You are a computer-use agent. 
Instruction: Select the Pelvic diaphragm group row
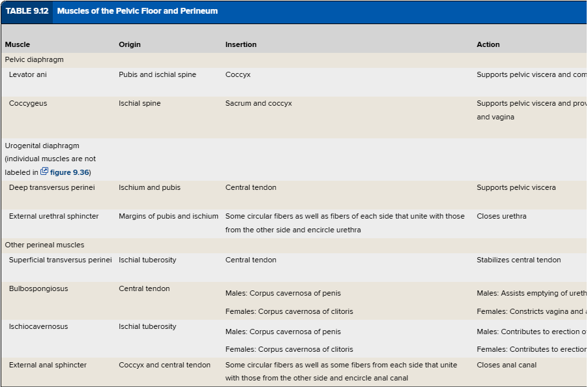pyautogui.click(x=35, y=59)
